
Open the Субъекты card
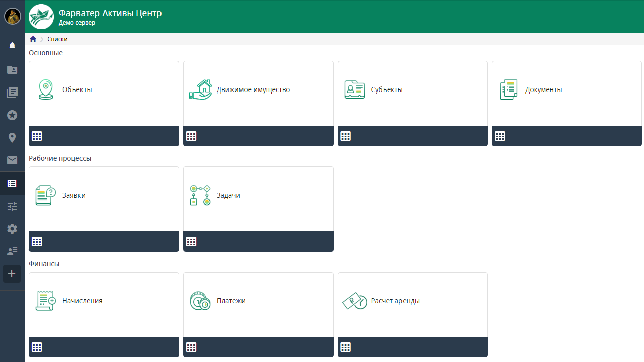coord(412,90)
